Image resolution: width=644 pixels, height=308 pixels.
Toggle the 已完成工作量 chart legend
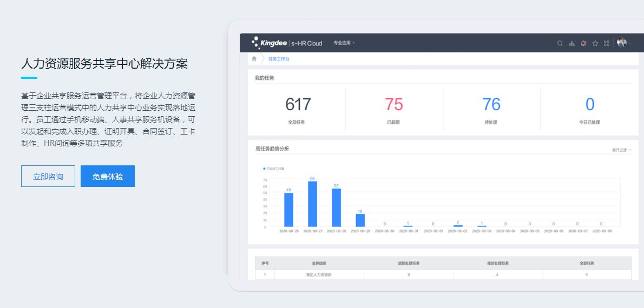click(273, 169)
